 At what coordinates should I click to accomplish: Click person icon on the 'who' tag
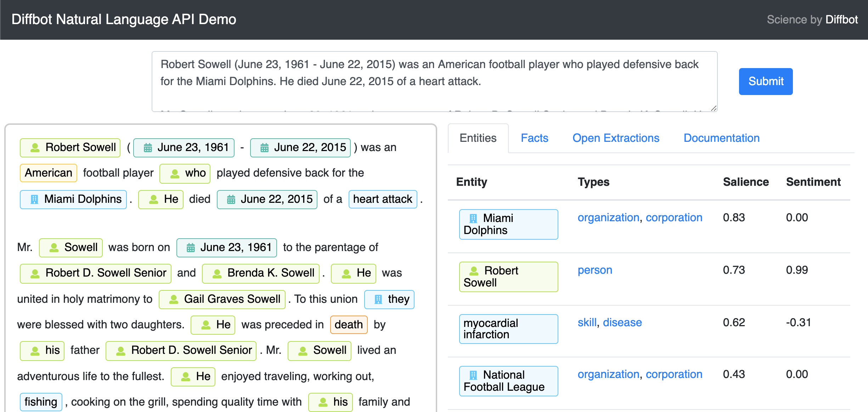pos(175,173)
